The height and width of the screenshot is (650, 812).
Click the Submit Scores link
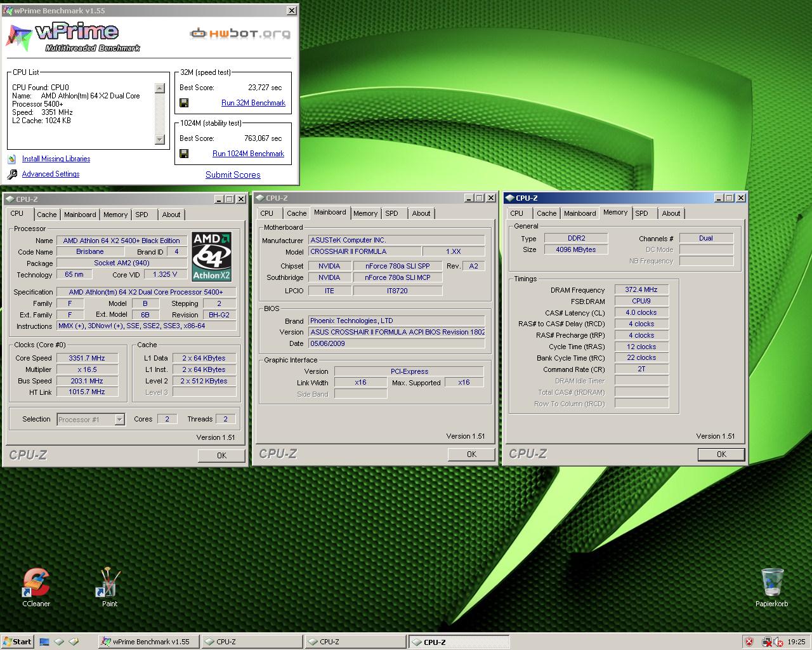[x=233, y=175]
